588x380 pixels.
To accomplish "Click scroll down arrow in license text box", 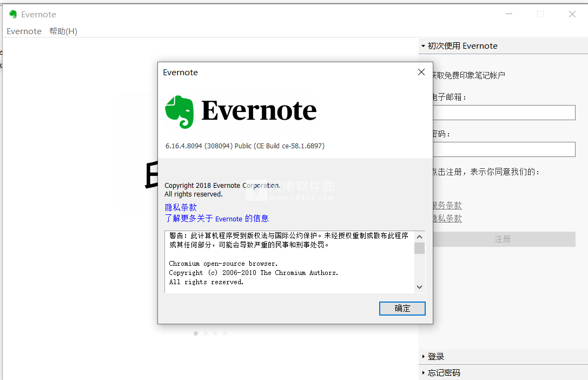I will (419, 287).
